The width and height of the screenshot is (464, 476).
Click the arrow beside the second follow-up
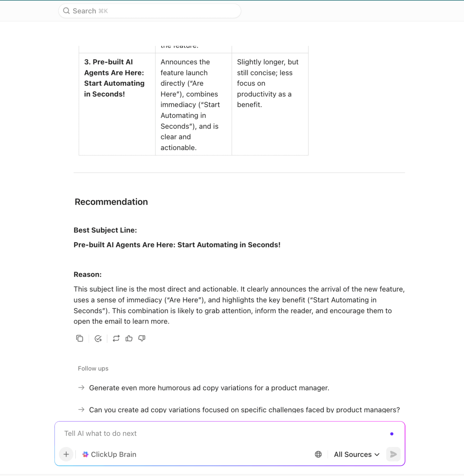click(81, 410)
